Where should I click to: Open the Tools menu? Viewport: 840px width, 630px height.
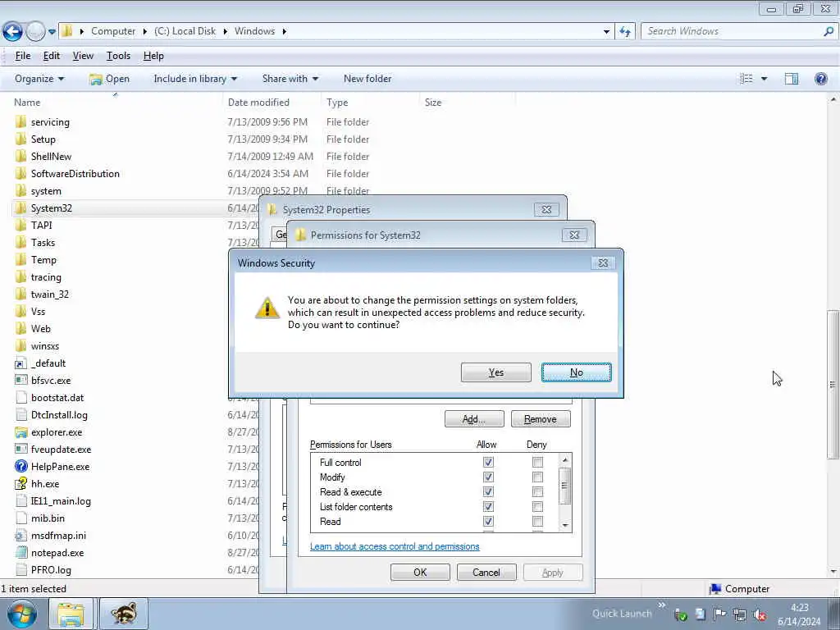click(118, 56)
